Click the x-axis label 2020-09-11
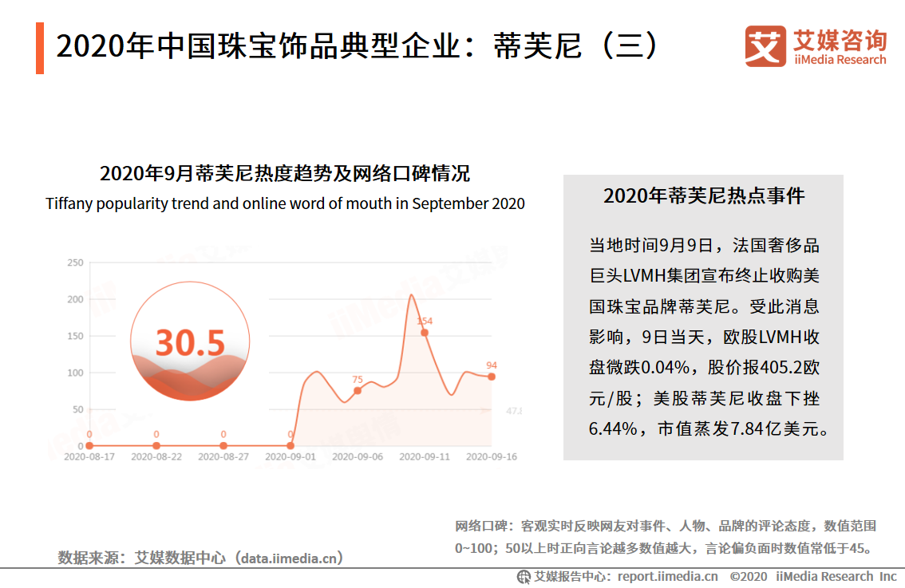The height and width of the screenshot is (588, 905). click(x=425, y=456)
